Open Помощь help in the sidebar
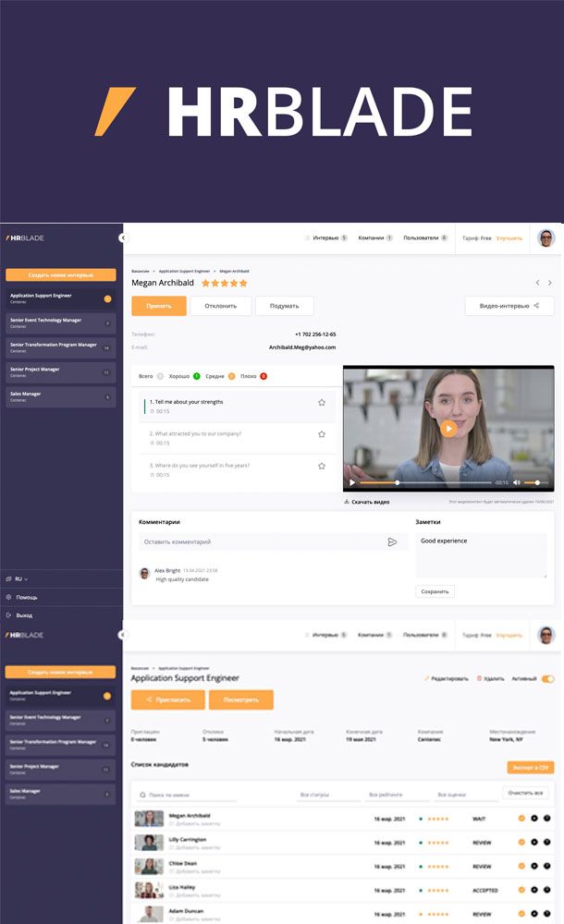Screen dimensions: 564x924 pos(22,598)
